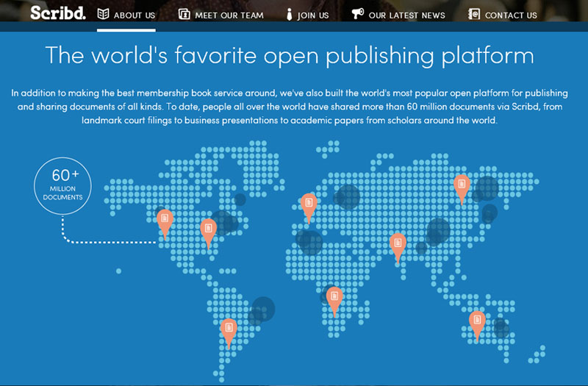Select the map pin on South America
This screenshot has height=386, width=588.
229,334
